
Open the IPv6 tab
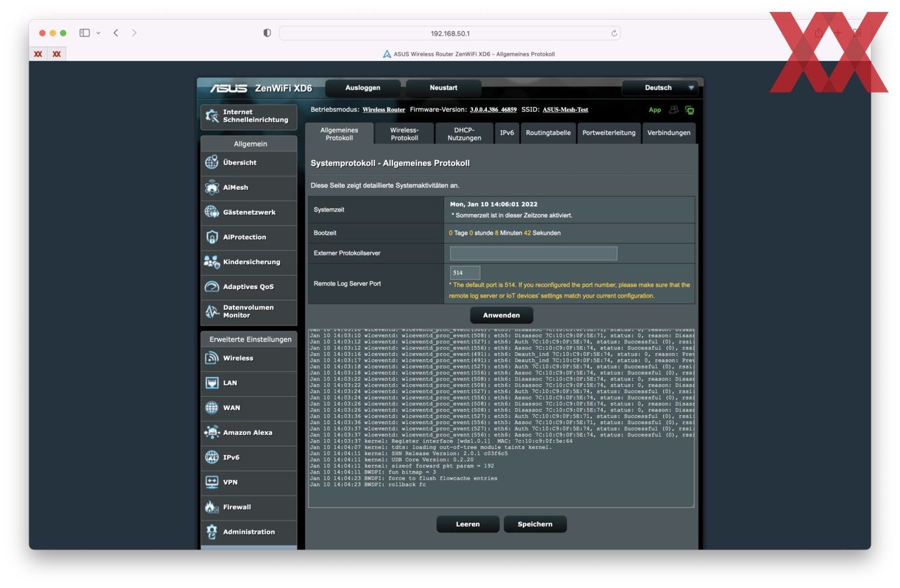pyautogui.click(x=507, y=133)
